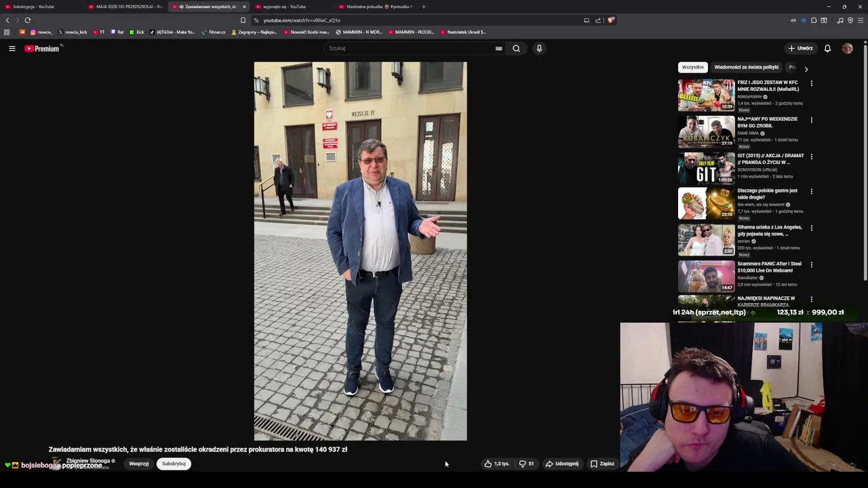
Task: Click the cast or install icon in the address bar
Action: click(587, 20)
